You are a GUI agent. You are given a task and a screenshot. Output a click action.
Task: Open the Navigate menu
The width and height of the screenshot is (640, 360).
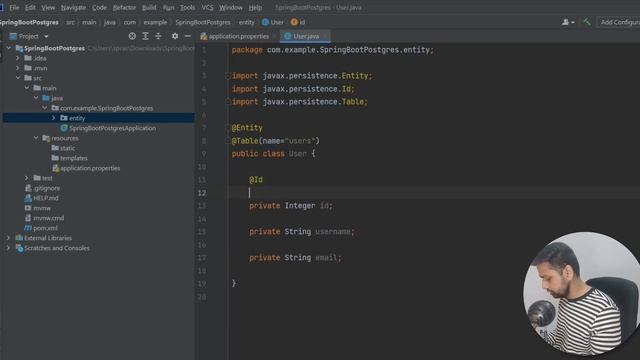click(x=73, y=7)
